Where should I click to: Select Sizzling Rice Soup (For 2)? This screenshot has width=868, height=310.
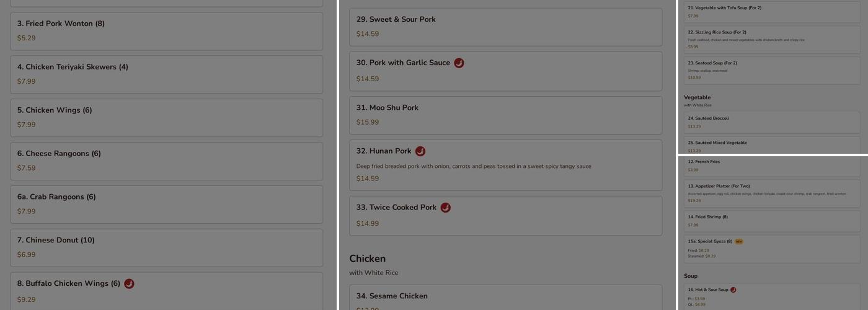(772, 39)
